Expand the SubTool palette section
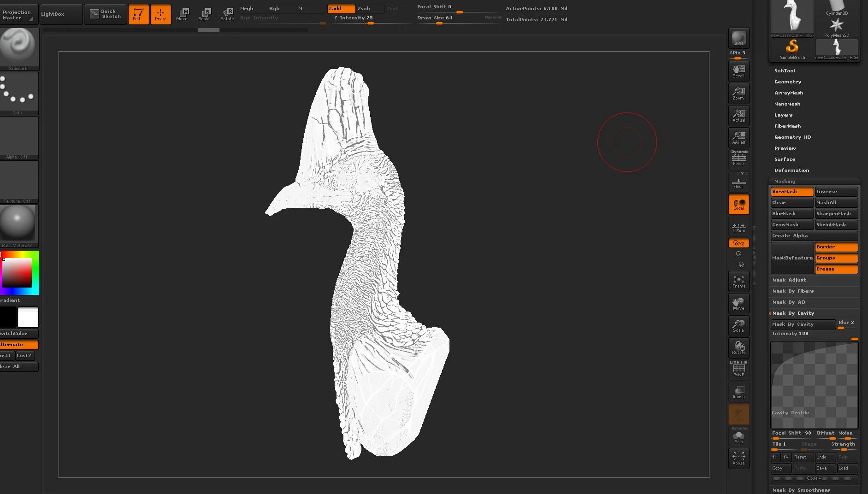This screenshot has width=868, height=494. (785, 71)
